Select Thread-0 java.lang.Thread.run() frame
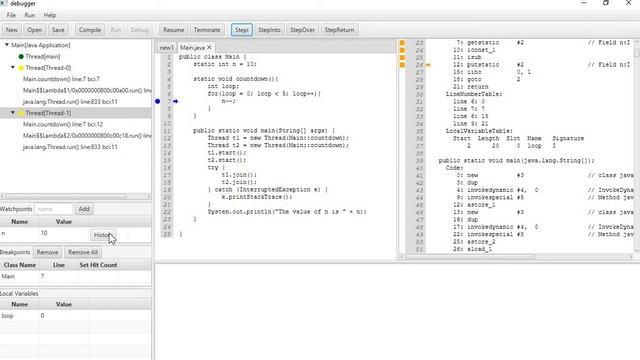The image size is (640, 360). 70,102
